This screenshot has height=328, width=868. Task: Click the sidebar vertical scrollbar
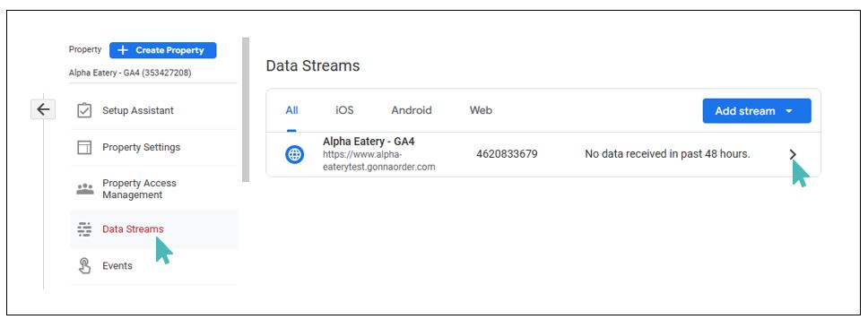tap(246, 109)
